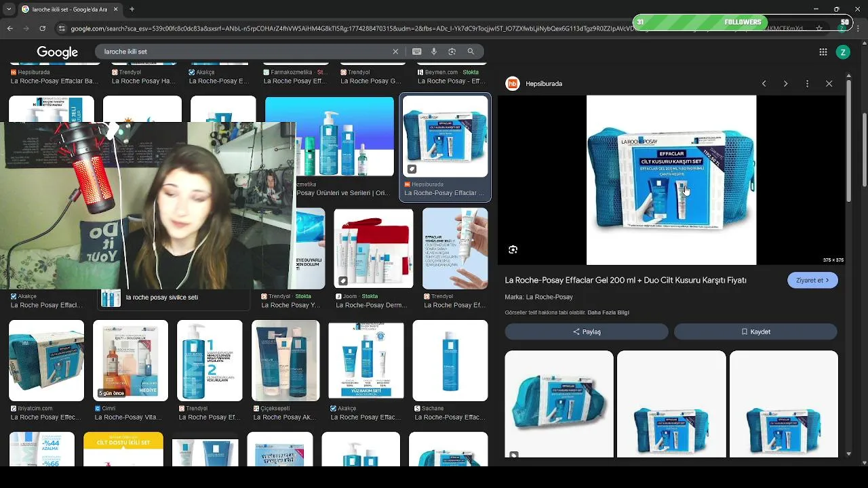Image resolution: width=868 pixels, height=488 pixels.
Task: Close the laroche ikili set tab
Action: point(115,9)
